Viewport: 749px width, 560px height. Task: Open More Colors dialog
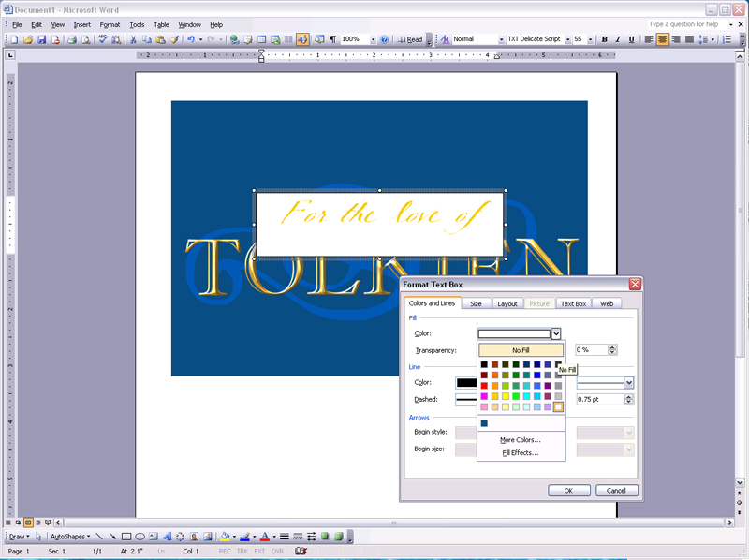[x=521, y=440]
